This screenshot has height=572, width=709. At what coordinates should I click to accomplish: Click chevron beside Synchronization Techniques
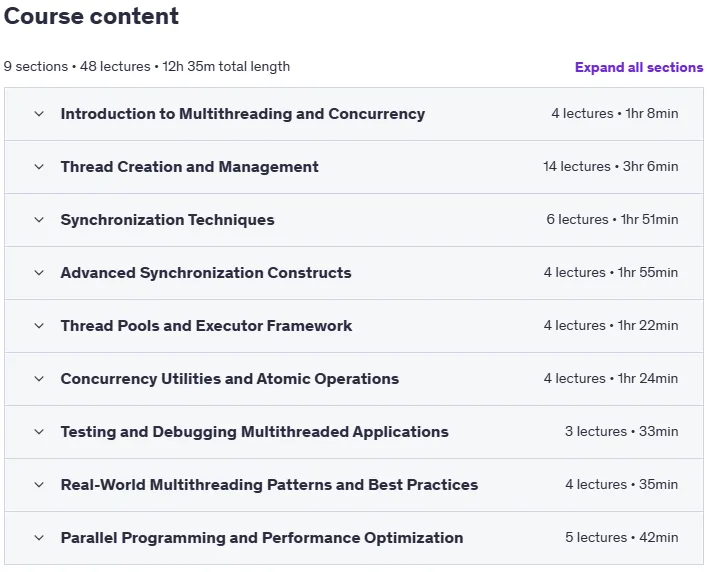[39, 220]
